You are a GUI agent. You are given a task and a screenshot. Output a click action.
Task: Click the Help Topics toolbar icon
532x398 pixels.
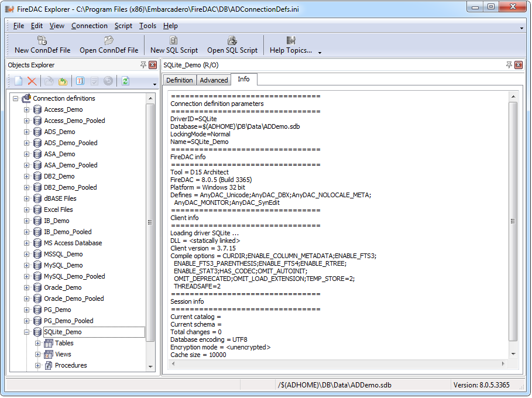pyautogui.click(x=291, y=40)
